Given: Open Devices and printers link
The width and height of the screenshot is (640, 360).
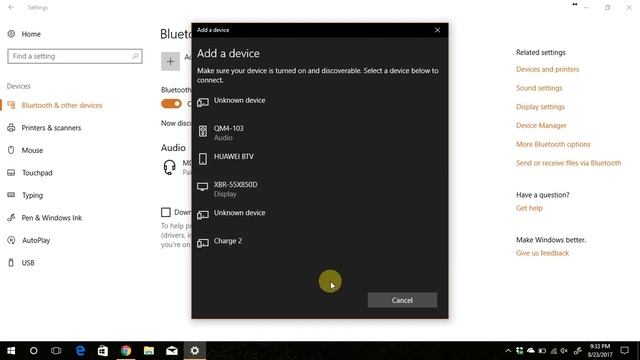Looking at the screenshot, I should [547, 69].
